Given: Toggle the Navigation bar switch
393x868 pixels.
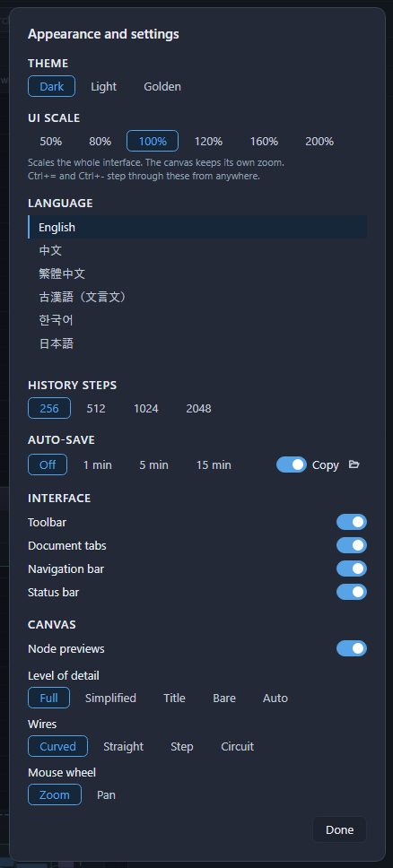Looking at the screenshot, I should click(x=352, y=569).
